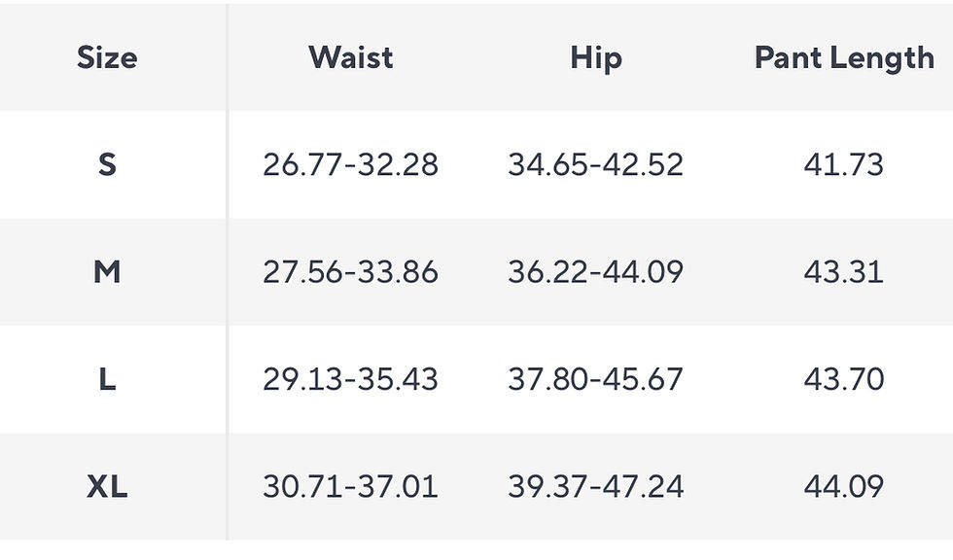Click hip value 39.37-47.24
The image size is (953, 560).
595,485
